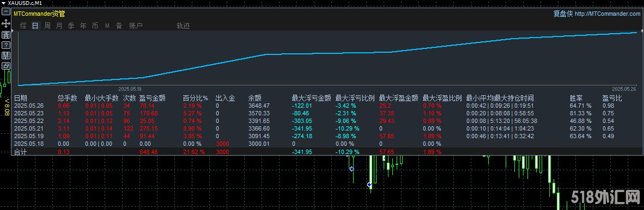Image resolution: width=644 pixels, height=210 pixels.
Task: Open the 月 monthly tab
Action: (x=59, y=26)
